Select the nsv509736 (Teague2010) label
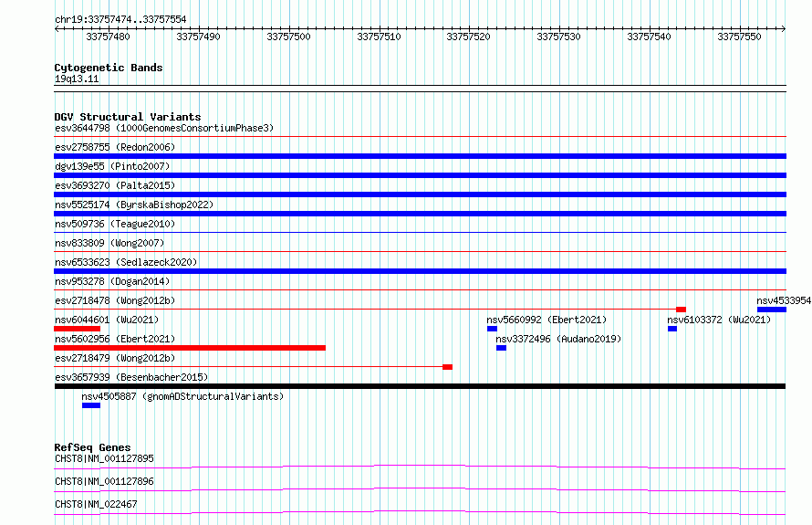The height and width of the screenshot is (525, 812). click(x=115, y=224)
